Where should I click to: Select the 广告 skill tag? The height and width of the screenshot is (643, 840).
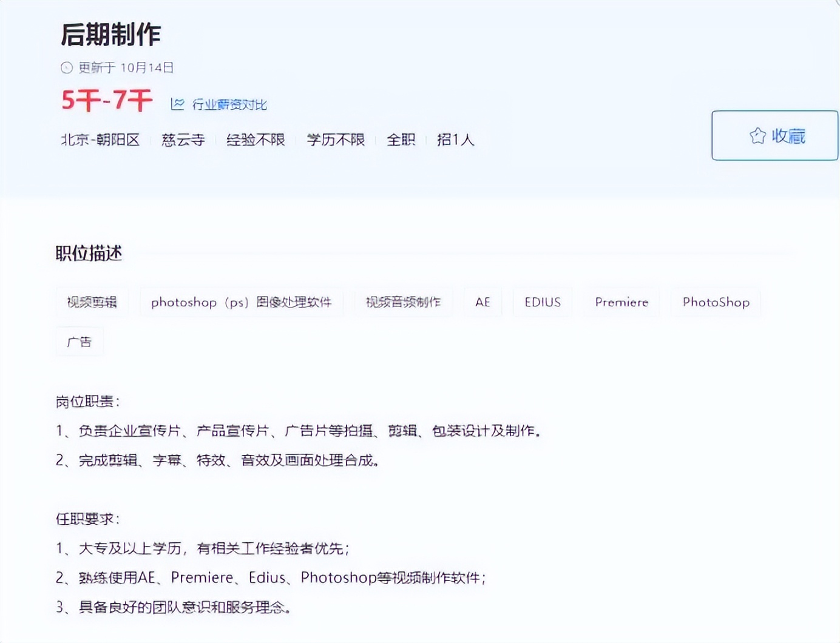pos(80,341)
